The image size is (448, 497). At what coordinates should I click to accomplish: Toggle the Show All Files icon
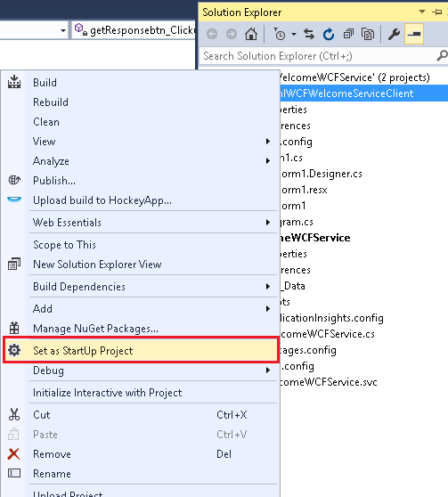pos(368,34)
